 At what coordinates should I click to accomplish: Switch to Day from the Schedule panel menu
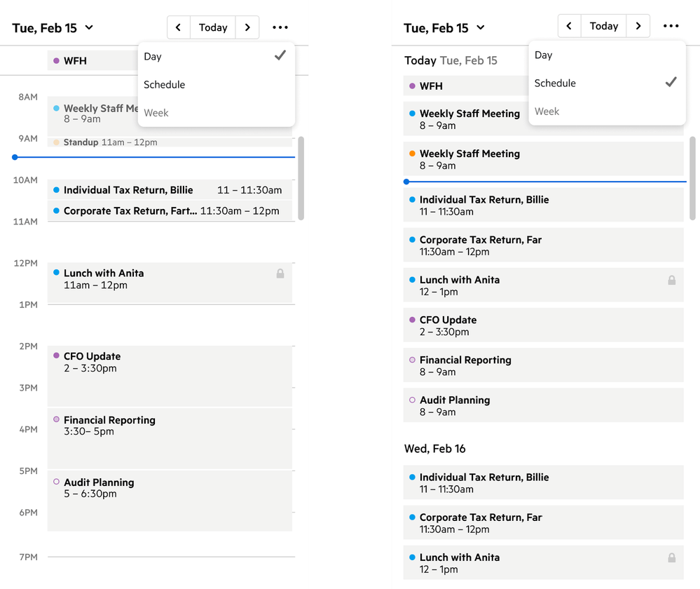pos(544,55)
